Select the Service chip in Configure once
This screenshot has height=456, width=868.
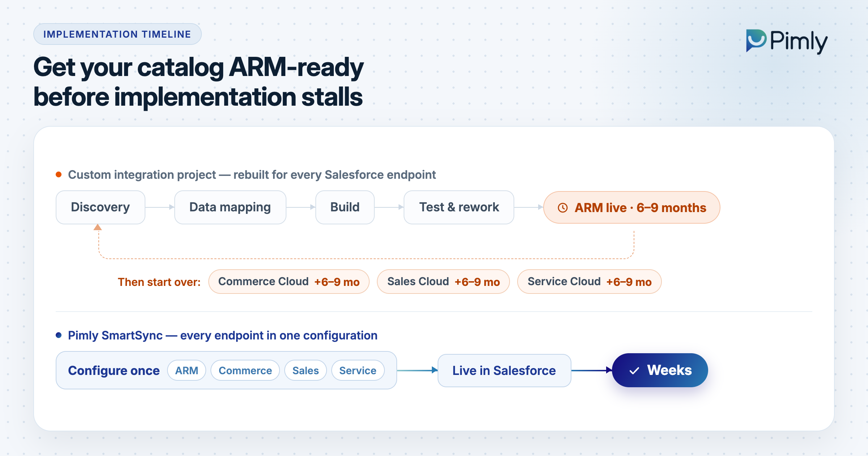(358, 370)
